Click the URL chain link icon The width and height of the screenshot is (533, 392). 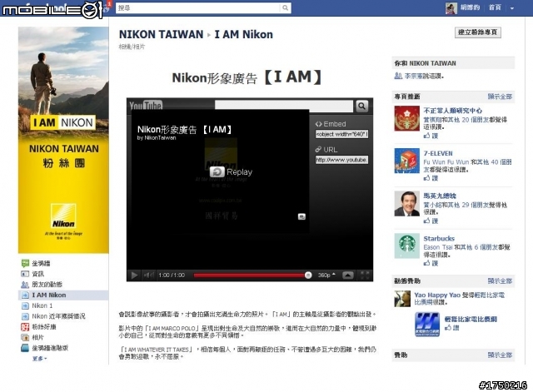(x=318, y=150)
